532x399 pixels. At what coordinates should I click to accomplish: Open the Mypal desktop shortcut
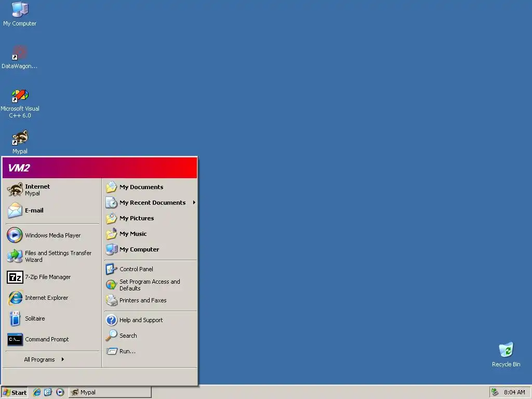tap(20, 142)
